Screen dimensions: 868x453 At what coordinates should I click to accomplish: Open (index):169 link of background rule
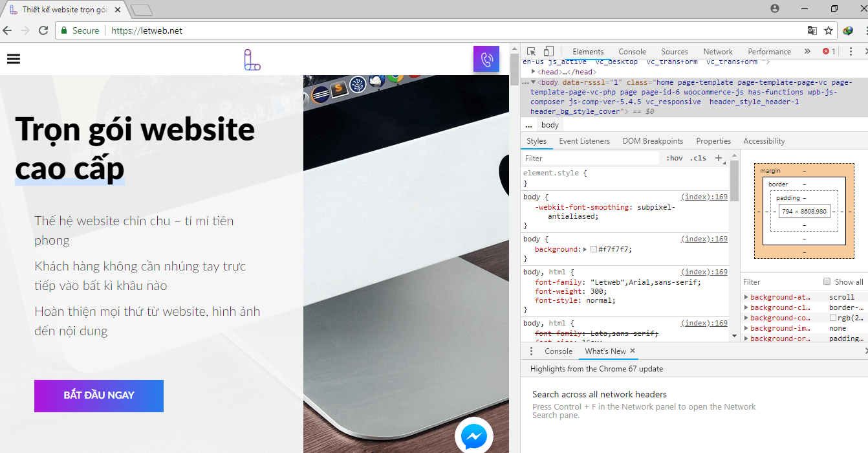[x=704, y=239]
